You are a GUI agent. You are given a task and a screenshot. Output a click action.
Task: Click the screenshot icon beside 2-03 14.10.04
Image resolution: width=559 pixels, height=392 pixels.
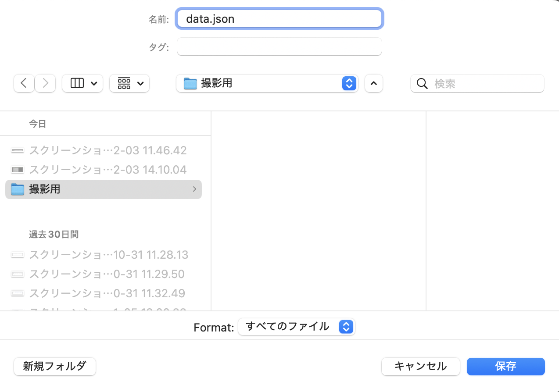click(x=17, y=170)
